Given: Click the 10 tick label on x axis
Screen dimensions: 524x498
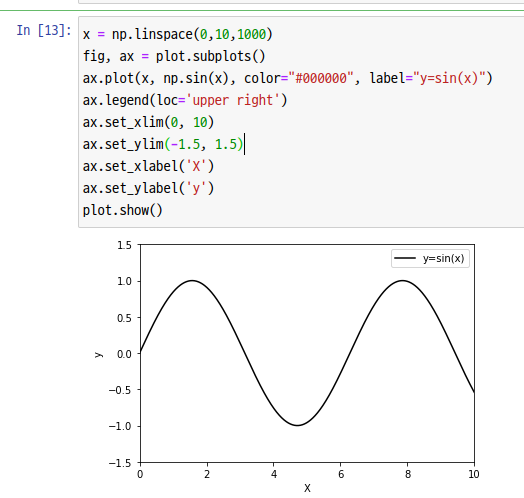Looking at the screenshot, I should click(x=474, y=474).
